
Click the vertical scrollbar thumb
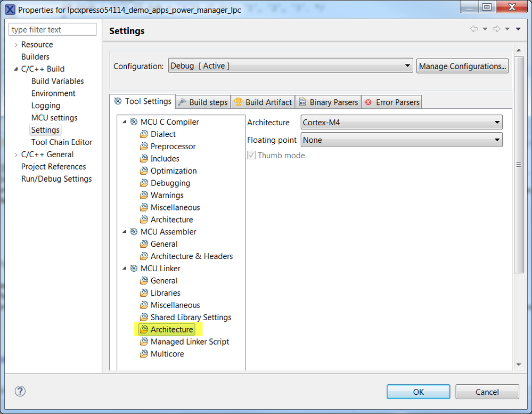[519, 165]
